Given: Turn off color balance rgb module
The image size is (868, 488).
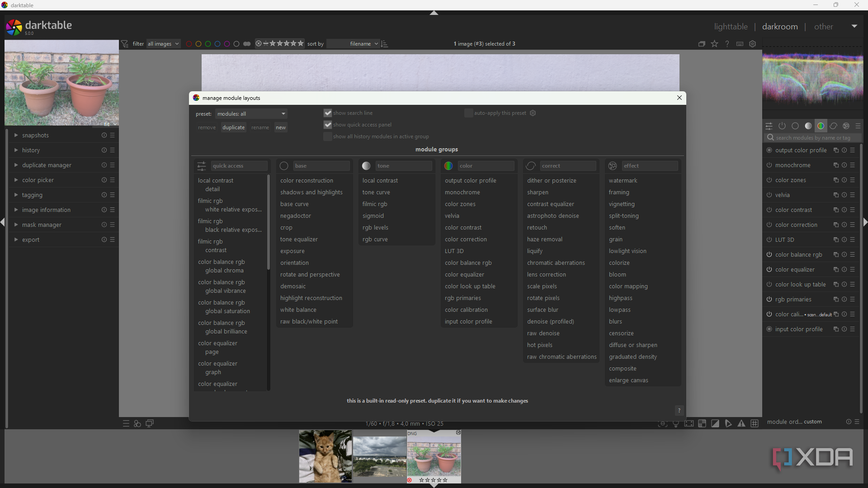Looking at the screenshot, I should 769,255.
